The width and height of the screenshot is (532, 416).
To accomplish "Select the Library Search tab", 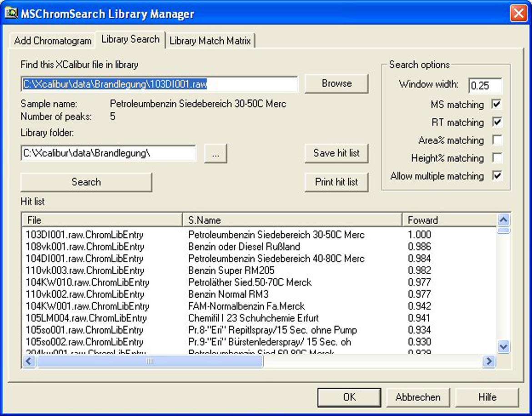I will tap(130, 40).
